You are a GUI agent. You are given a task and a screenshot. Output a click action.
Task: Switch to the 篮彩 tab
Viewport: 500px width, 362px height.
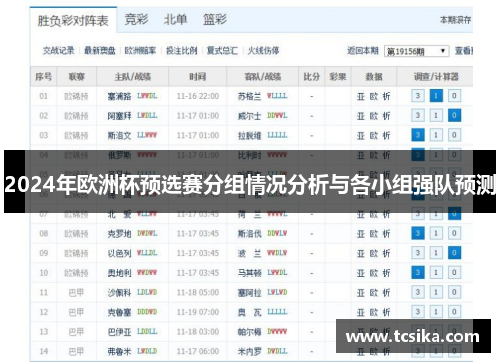(x=215, y=19)
